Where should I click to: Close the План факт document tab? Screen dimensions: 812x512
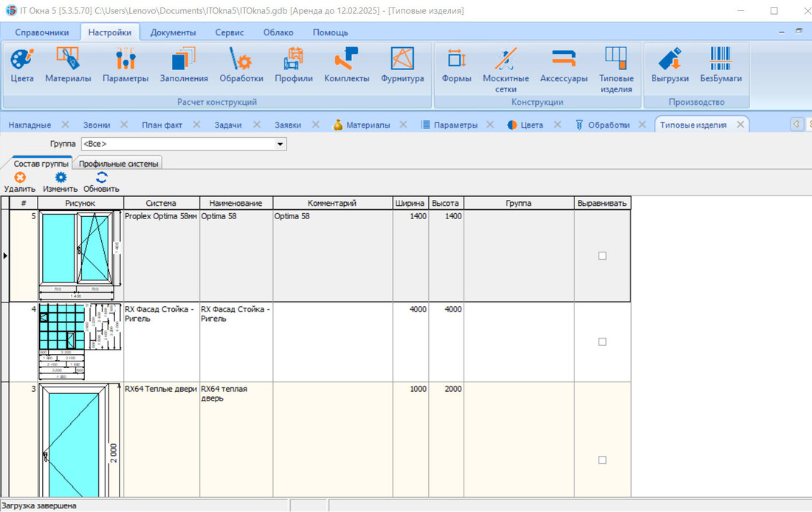coord(197,125)
